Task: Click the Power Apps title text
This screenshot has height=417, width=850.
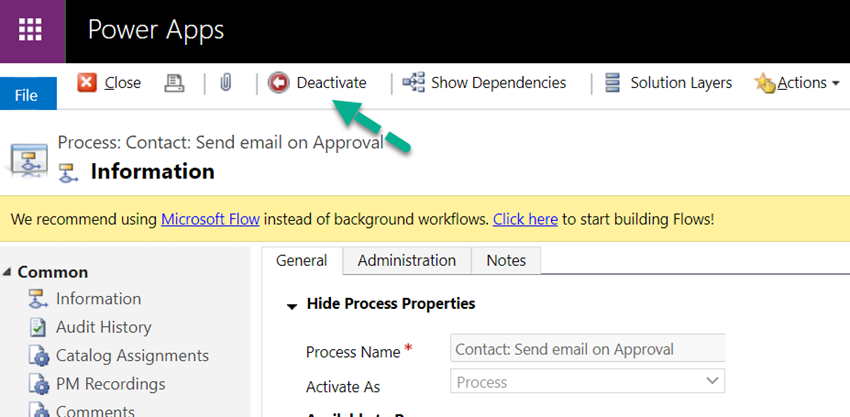Action: (156, 30)
